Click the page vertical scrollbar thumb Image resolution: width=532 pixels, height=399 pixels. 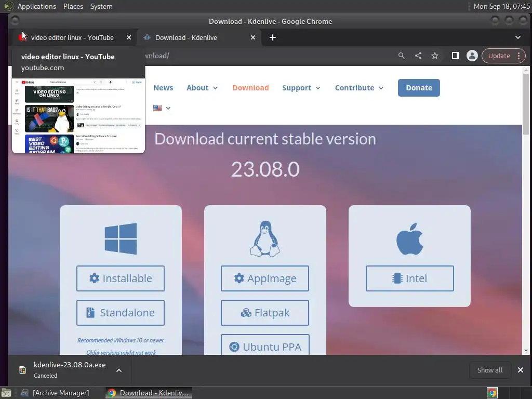[x=526, y=104]
